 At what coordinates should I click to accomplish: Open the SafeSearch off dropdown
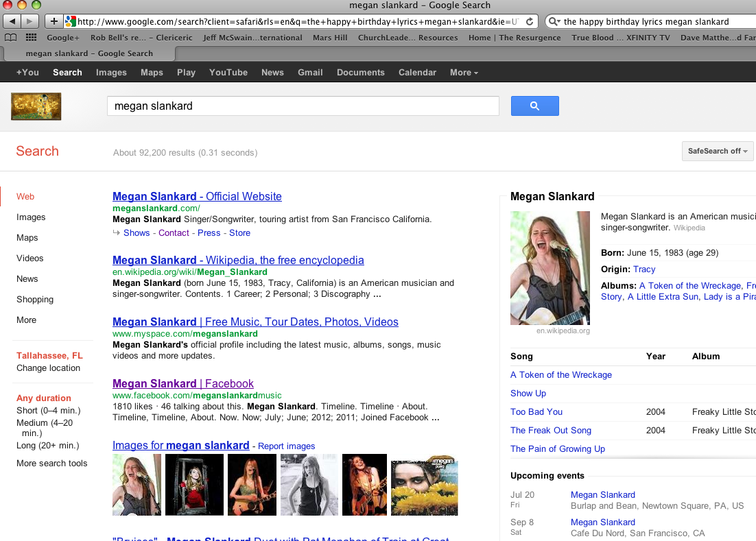point(717,151)
